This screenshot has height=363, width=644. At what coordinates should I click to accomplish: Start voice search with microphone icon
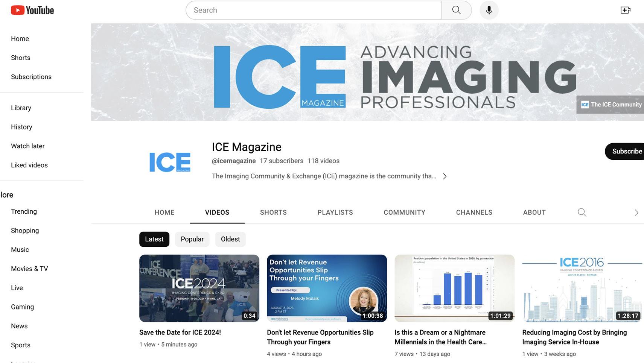(489, 10)
